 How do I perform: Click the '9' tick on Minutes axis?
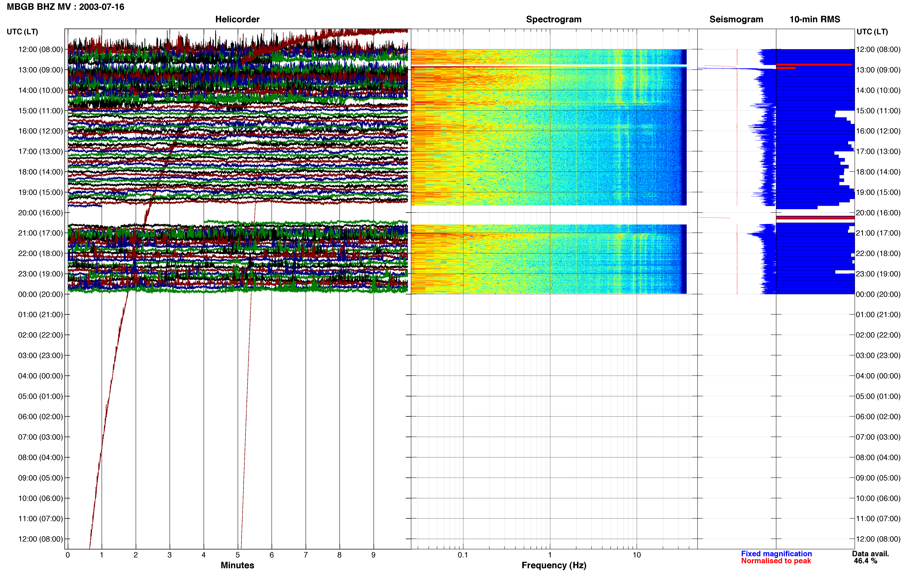point(373,555)
